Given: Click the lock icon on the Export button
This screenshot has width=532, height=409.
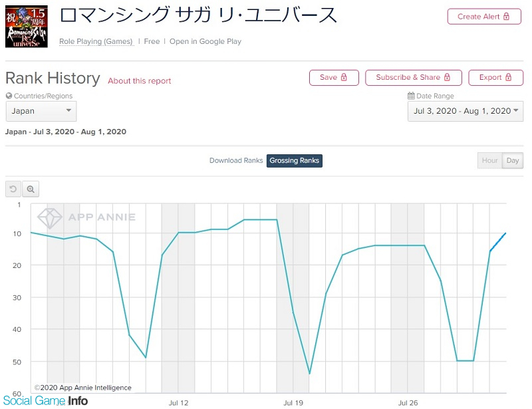Looking at the screenshot, I should tap(508, 77).
